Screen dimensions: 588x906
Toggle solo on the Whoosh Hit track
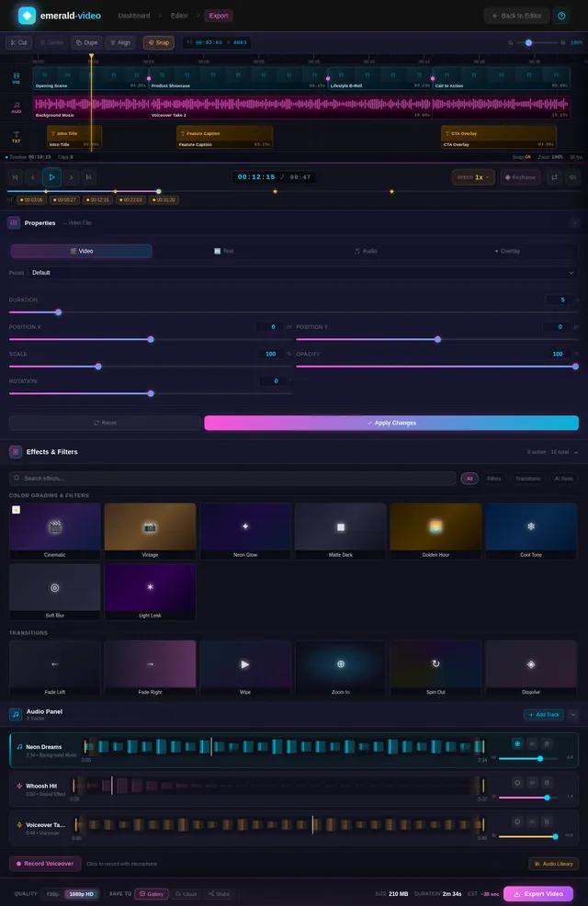click(x=517, y=782)
